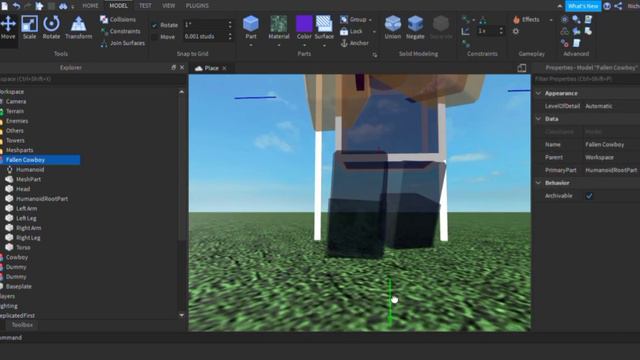The image size is (640, 360).
Task: Select the Scale tool
Action: click(x=29, y=28)
